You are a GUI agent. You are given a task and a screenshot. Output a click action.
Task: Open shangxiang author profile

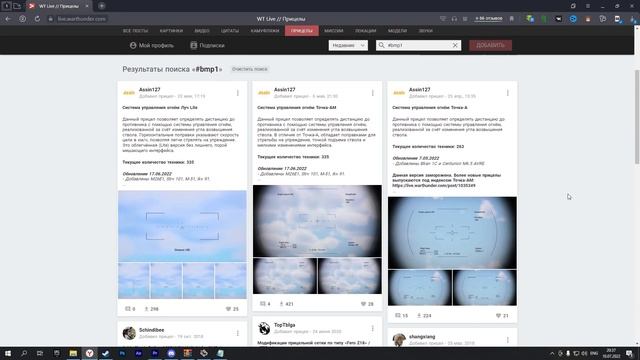coord(422,337)
